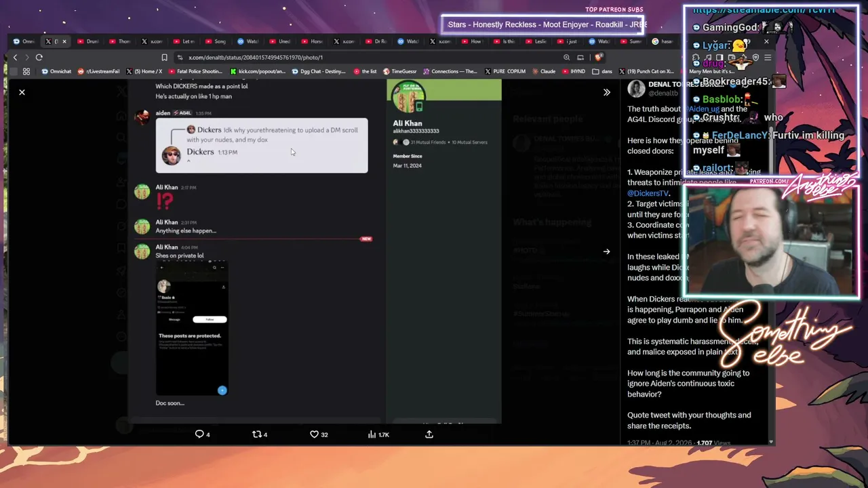This screenshot has width=868, height=488.
Task: Open the IHYND bookmark
Action: (x=574, y=71)
